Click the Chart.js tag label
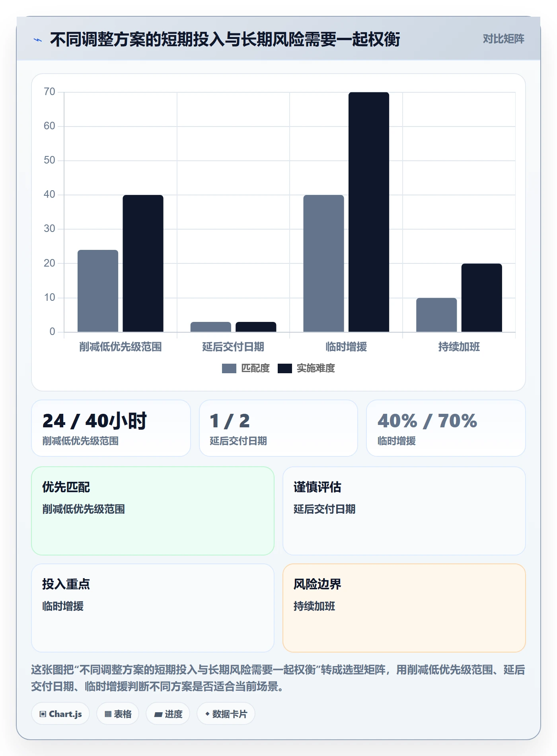The width and height of the screenshot is (557, 756). click(65, 714)
